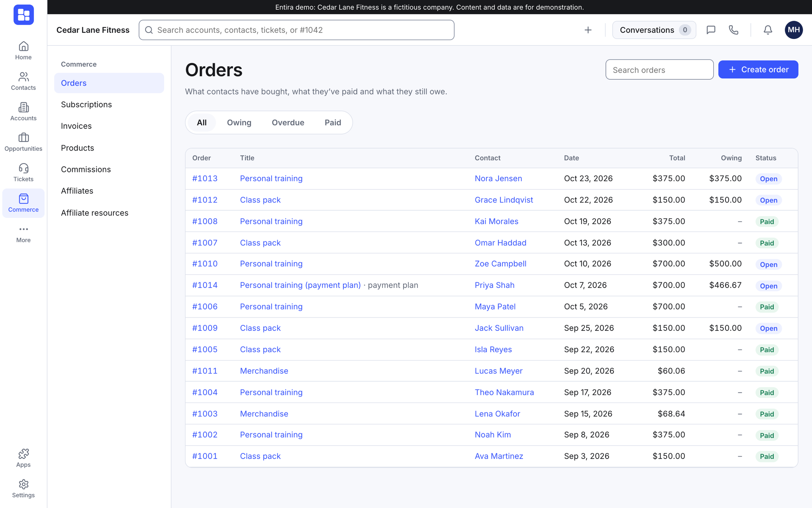812x508 pixels.
Task: Open order #1013
Action: coord(205,178)
